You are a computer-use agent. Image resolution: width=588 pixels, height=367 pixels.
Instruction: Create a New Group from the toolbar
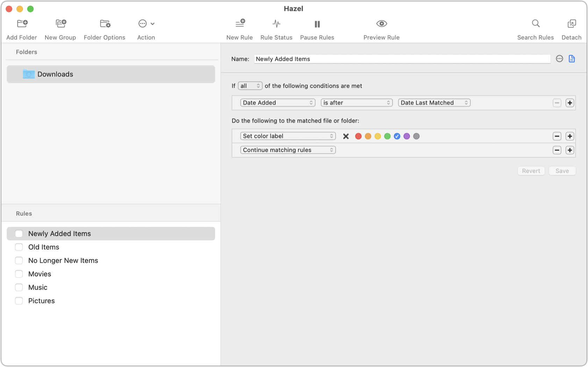[61, 24]
